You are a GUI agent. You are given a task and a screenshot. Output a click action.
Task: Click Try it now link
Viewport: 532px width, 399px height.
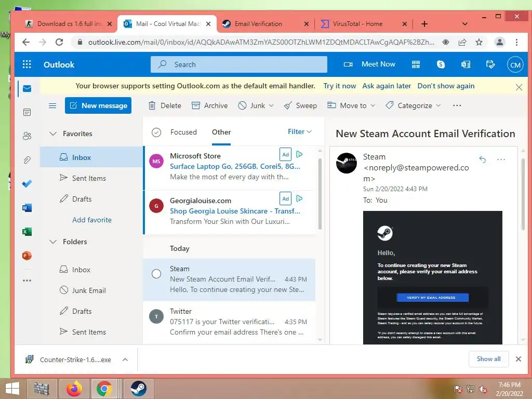coord(340,86)
